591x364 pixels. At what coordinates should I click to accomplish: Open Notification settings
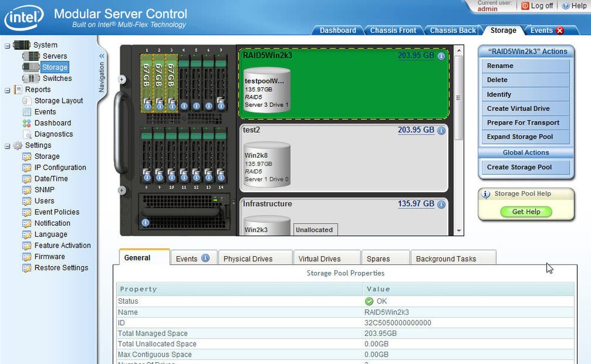pyautogui.click(x=52, y=223)
